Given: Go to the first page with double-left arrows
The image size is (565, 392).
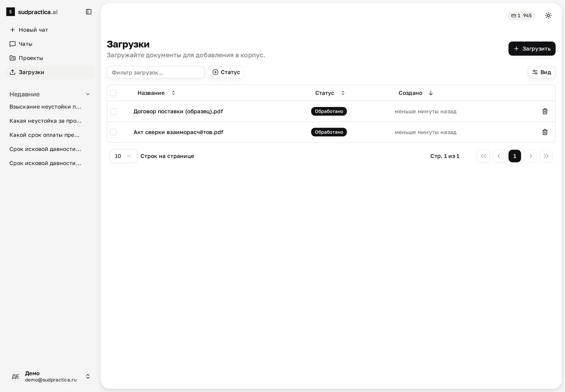Looking at the screenshot, I should click(x=483, y=156).
